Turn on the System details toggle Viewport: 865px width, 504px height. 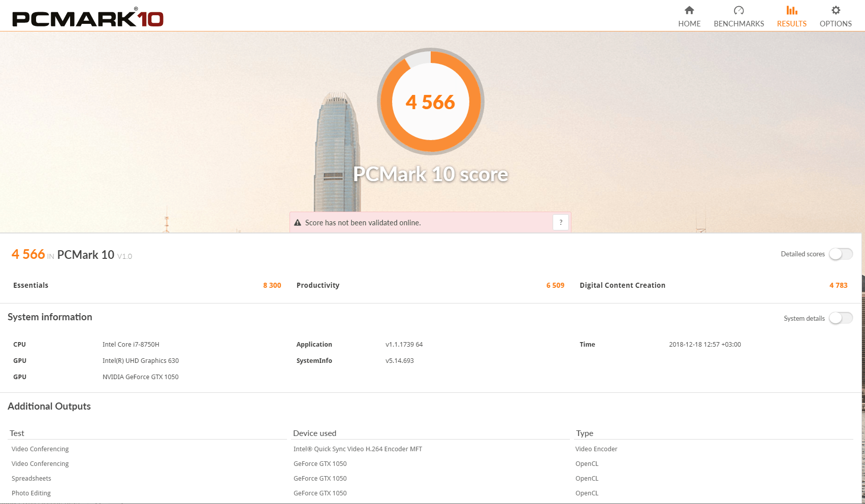[x=841, y=318]
